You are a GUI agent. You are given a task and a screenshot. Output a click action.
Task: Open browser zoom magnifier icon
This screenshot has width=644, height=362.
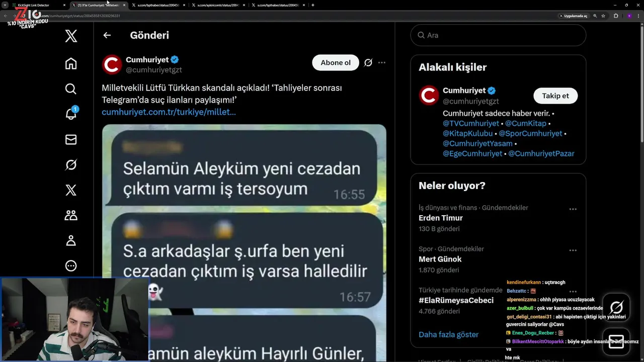(595, 16)
